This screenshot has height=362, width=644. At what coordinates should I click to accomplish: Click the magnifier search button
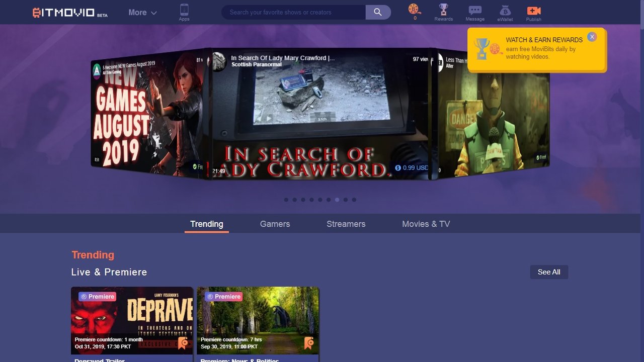click(x=378, y=12)
